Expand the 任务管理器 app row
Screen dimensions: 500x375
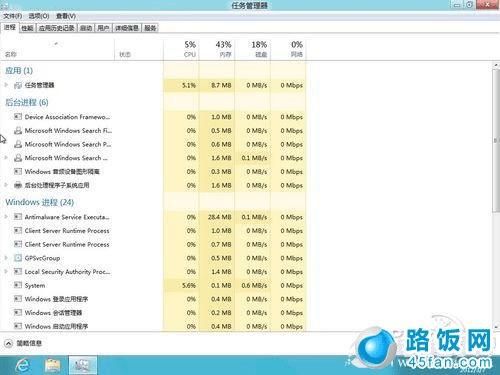6,85
